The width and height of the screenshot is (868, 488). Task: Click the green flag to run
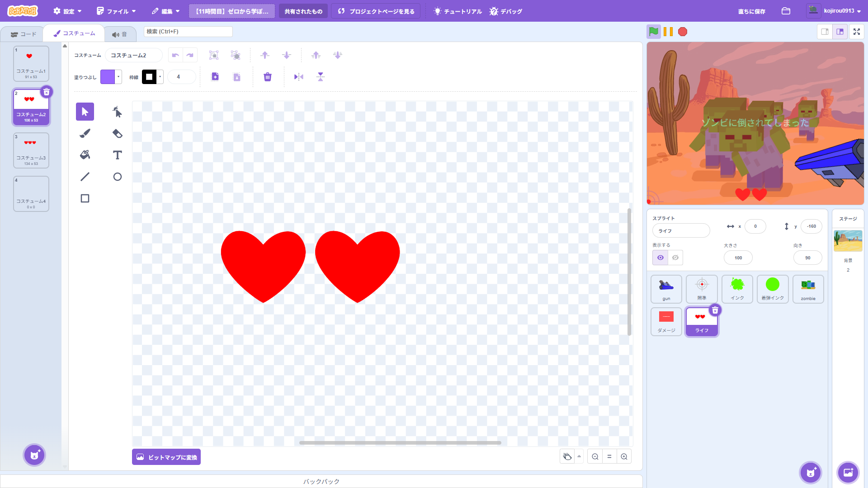point(654,32)
